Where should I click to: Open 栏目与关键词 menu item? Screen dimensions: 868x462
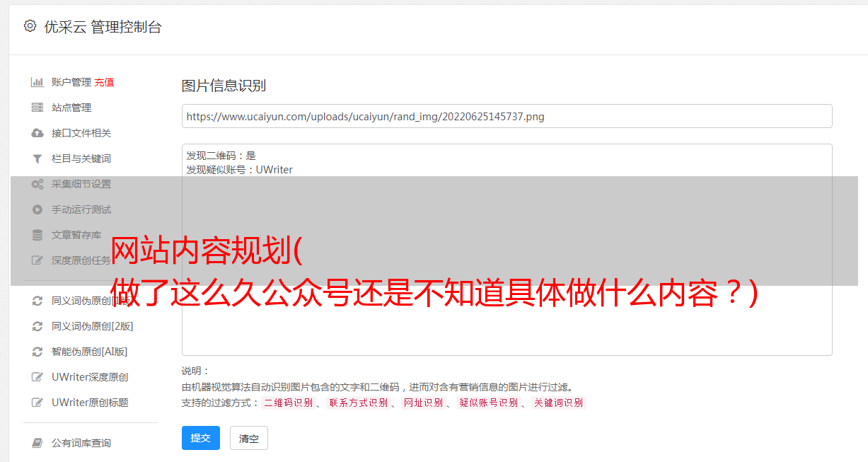(x=81, y=158)
